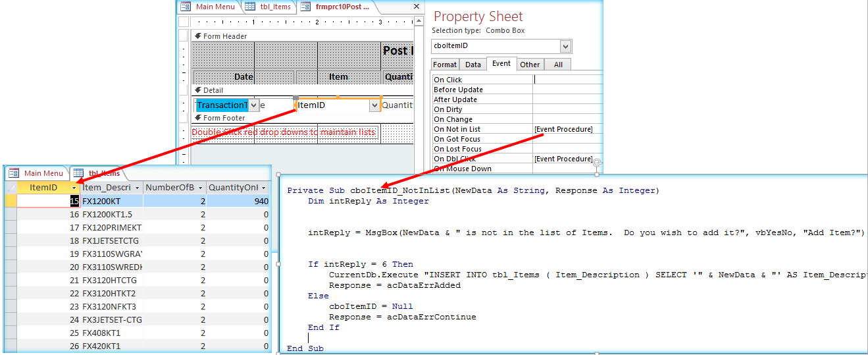Select cell FX1JETSETCTG
This screenshot has width=868, height=355.
(x=111, y=240)
